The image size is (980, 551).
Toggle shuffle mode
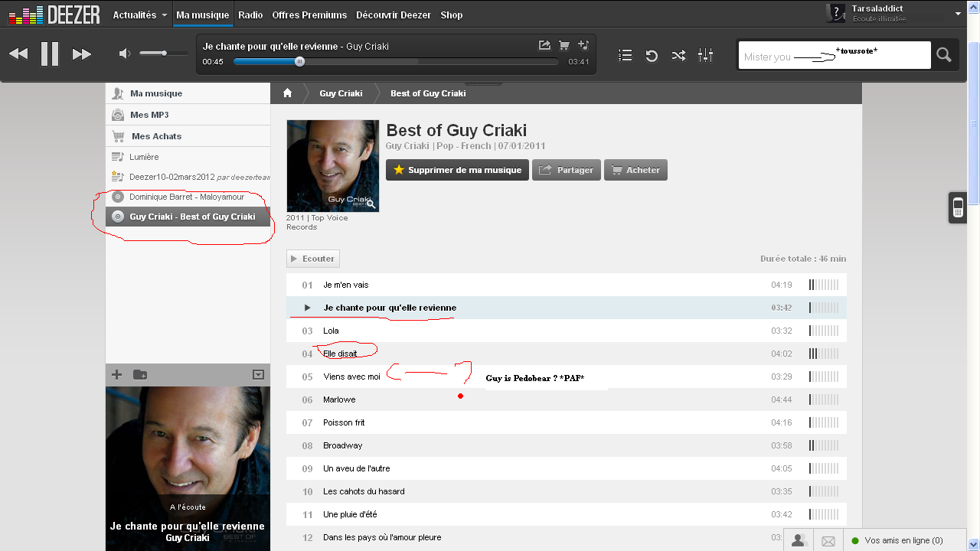click(678, 55)
